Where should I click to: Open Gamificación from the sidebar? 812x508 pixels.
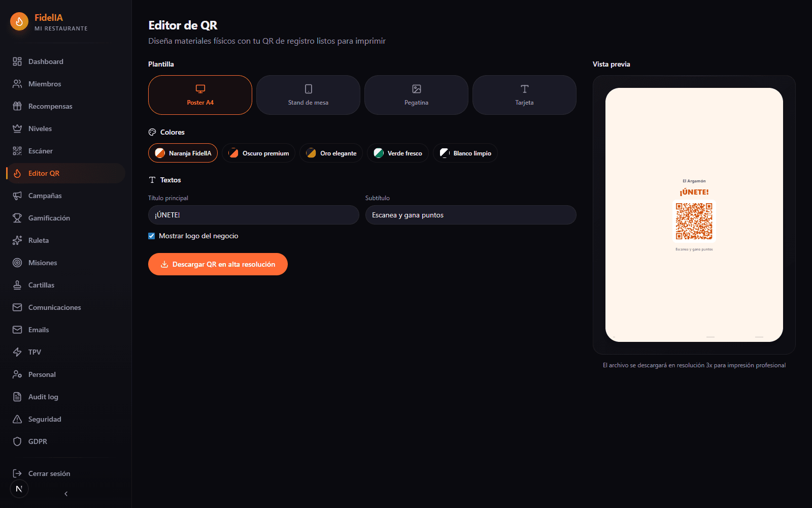coord(65,218)
